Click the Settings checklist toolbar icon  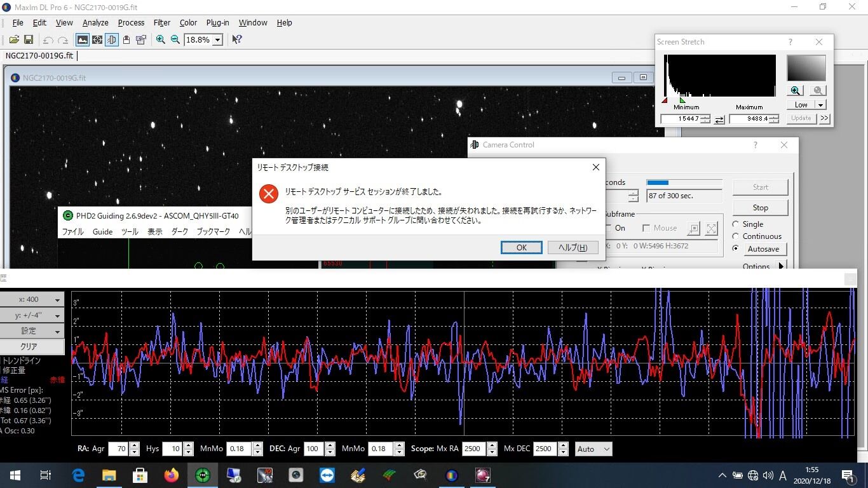(x=141, y=39)
